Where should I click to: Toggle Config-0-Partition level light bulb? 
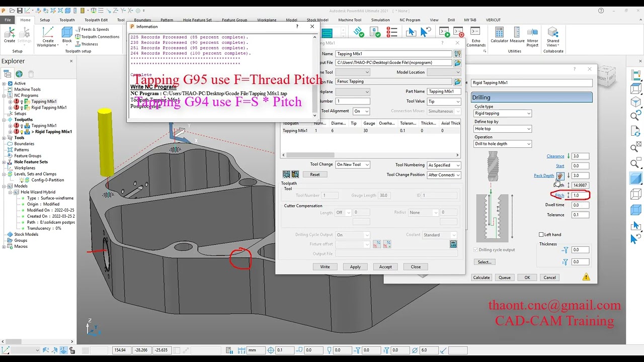point(21,180)
